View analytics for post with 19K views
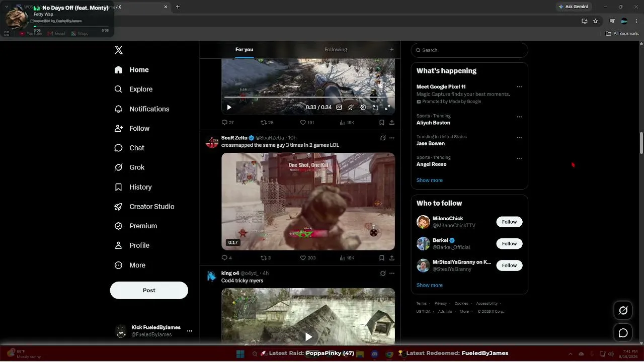 [347, 122]
